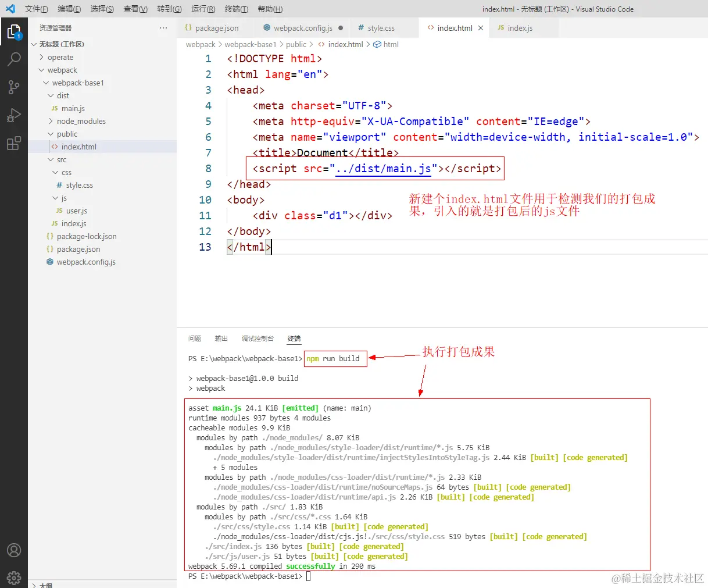Switch to 问题 problems panel tab

[x=195, y=338]
